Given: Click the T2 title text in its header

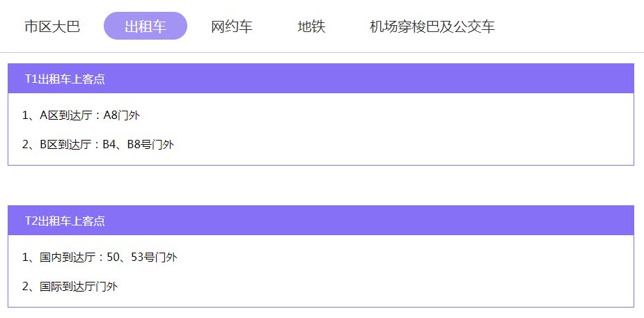Looking at the screenshot, I should point(65,221).
